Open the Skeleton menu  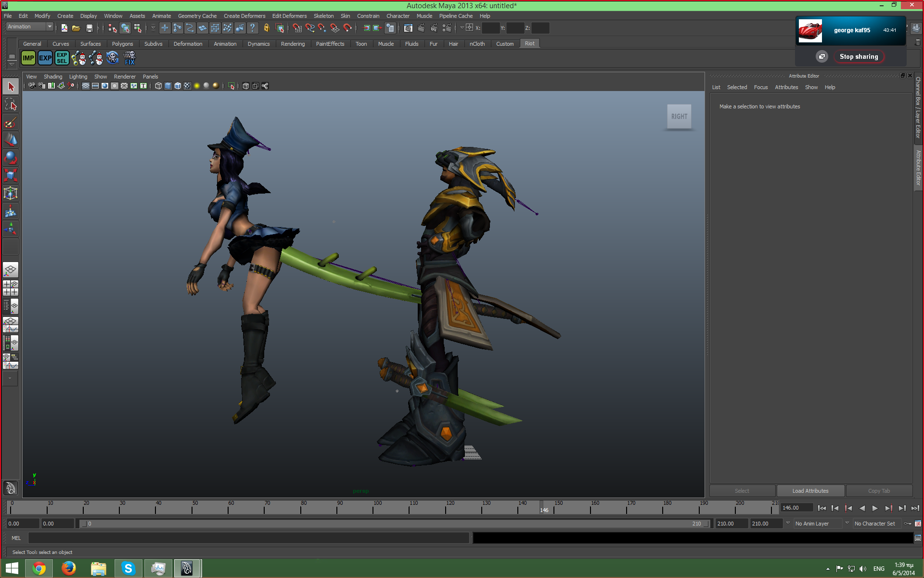click(323, 16)
